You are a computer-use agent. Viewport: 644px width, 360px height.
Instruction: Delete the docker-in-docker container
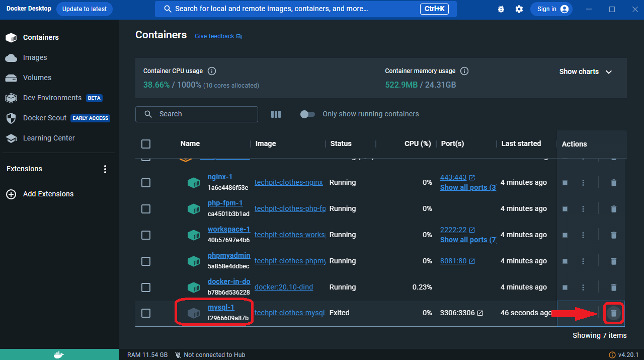point(613,287)
